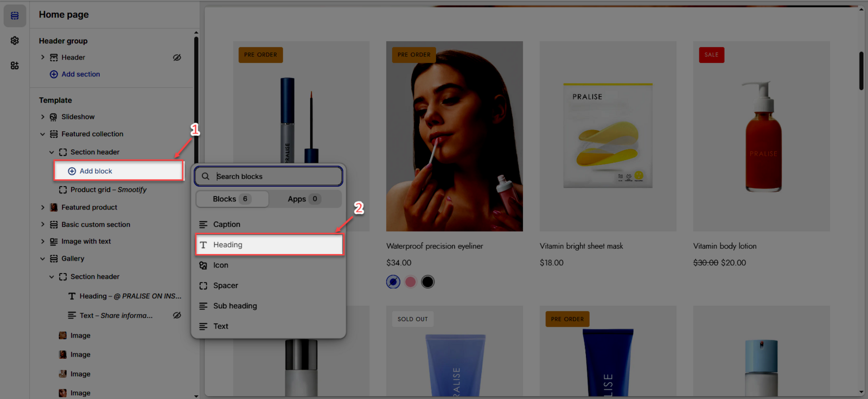This screenshot has height=399, width=868.
Task: Click the plus icon beside Add section
Action: click(x=54, y=74)
